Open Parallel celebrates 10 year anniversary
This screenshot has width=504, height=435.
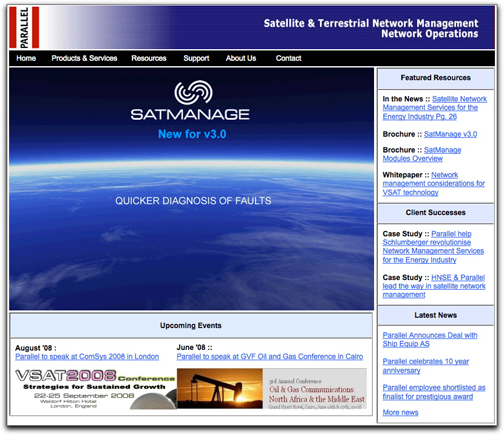click(x=426, y=366)
